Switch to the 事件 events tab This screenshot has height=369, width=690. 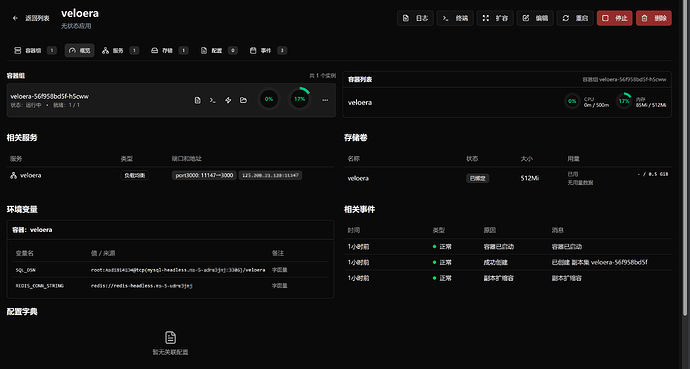(268, 51)
